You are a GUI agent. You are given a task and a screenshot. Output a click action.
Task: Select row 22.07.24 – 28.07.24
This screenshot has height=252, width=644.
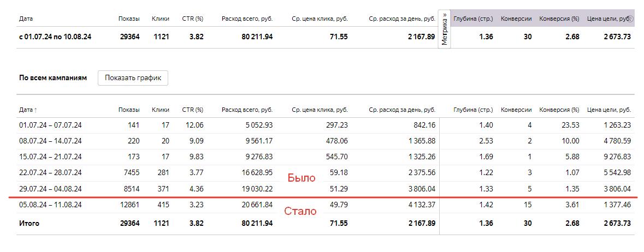pyautogui.click(x=326, y=173)
